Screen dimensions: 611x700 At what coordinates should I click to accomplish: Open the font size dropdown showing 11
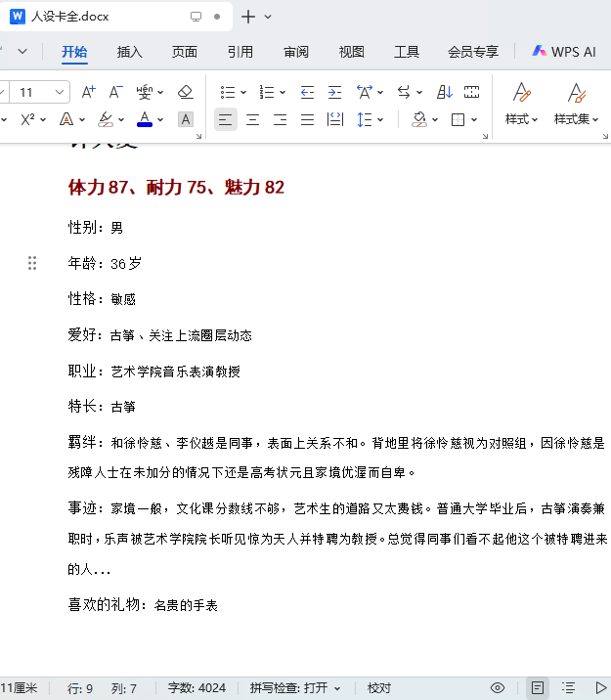point(60,93)
